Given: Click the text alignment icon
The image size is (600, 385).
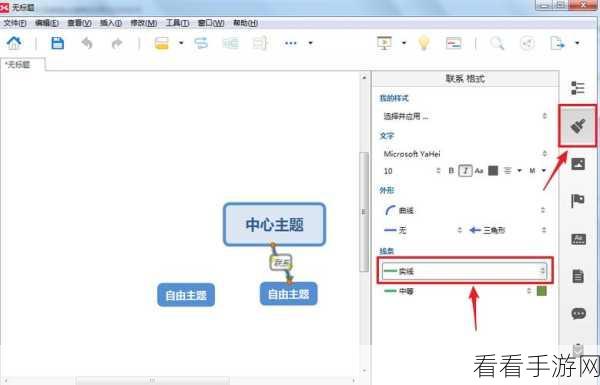Looking at the screenshot, I should [x=508, y=171].
